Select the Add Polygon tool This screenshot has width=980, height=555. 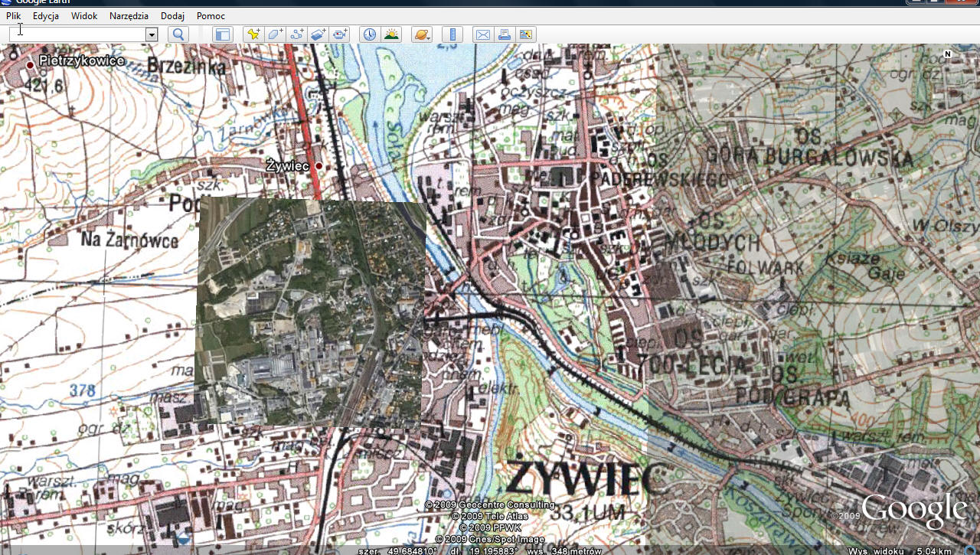coord(275,34)
